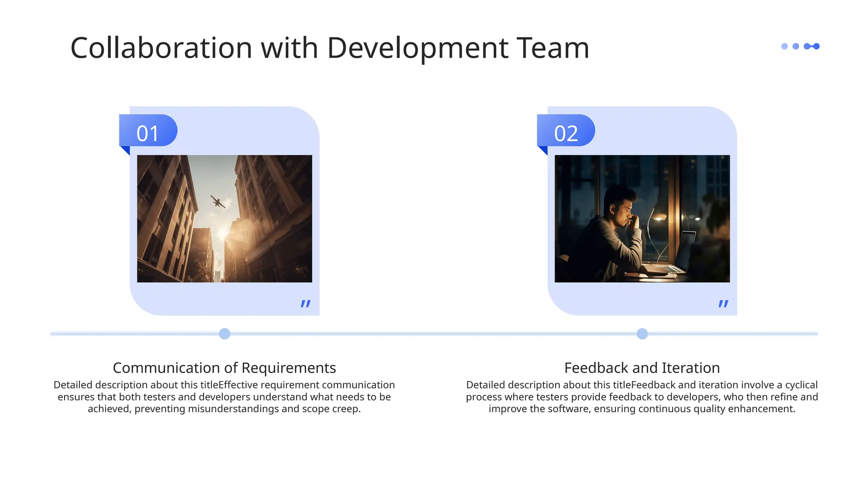Click the slide title Collaboration with Development Team
This screenshot has width=868, height=488.
pos(329,48)
